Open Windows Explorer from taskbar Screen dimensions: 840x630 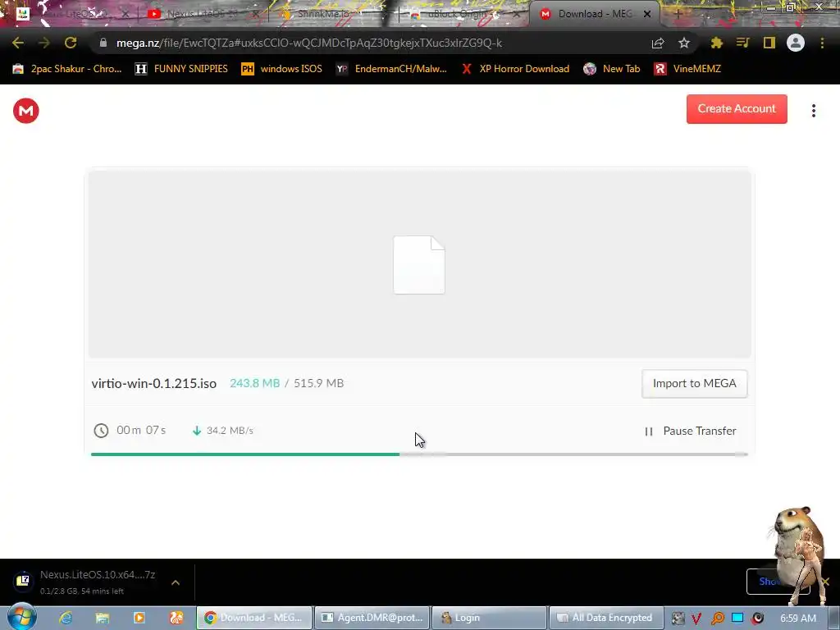click(x=103, y=618)
